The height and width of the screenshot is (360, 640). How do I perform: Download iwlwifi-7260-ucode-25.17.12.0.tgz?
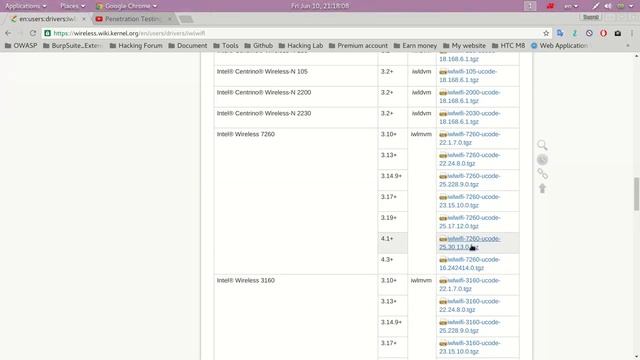pyautogui.click(x=470, y=222)
